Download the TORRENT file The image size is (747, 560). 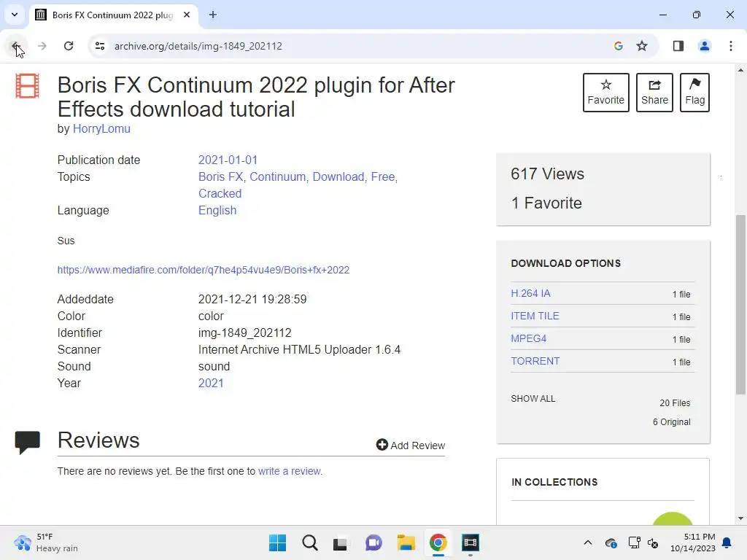[535, 361]
